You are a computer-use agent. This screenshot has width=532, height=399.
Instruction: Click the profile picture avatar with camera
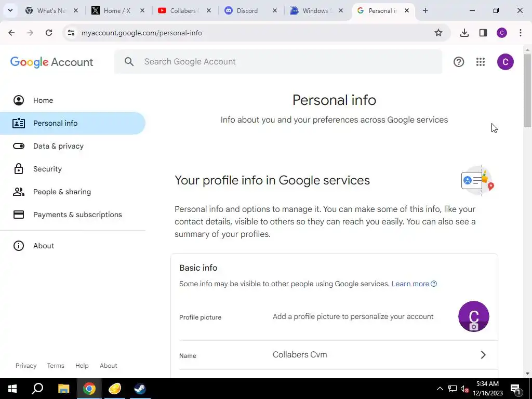tap(473, 316)
